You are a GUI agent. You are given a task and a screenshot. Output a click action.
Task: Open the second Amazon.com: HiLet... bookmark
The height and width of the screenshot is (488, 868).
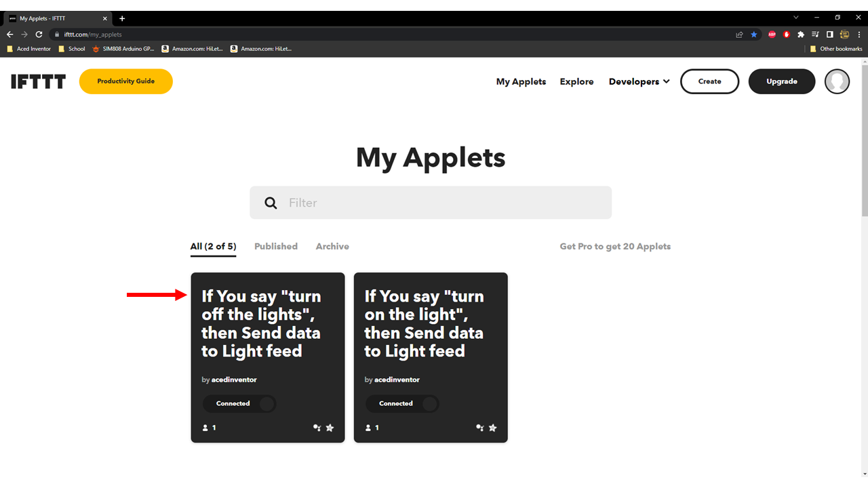pos(262,49)
